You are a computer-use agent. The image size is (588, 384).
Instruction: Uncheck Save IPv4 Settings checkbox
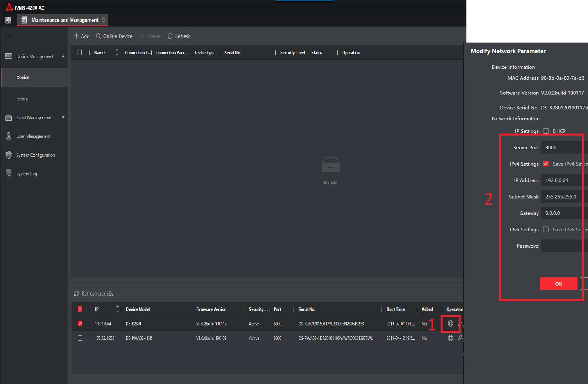point(546,164)
